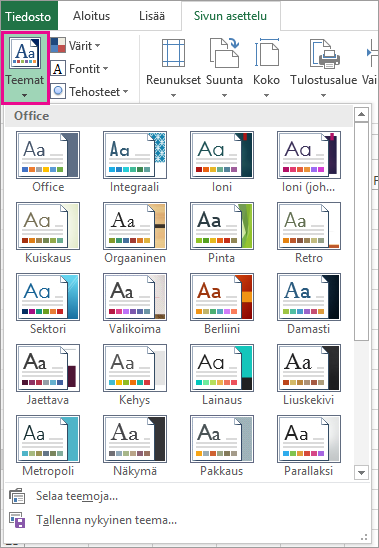Apply the Pinta theme

[222, 233]
